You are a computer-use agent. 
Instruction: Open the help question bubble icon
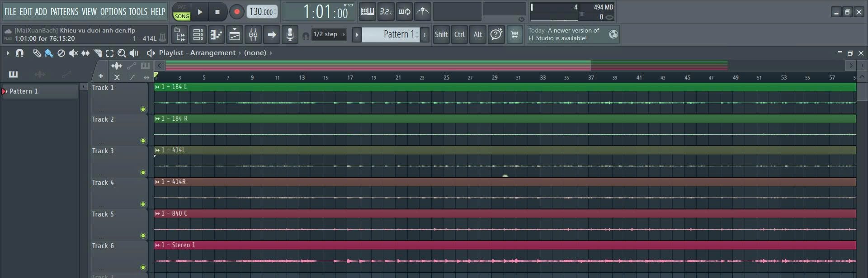tap(496, 34)
